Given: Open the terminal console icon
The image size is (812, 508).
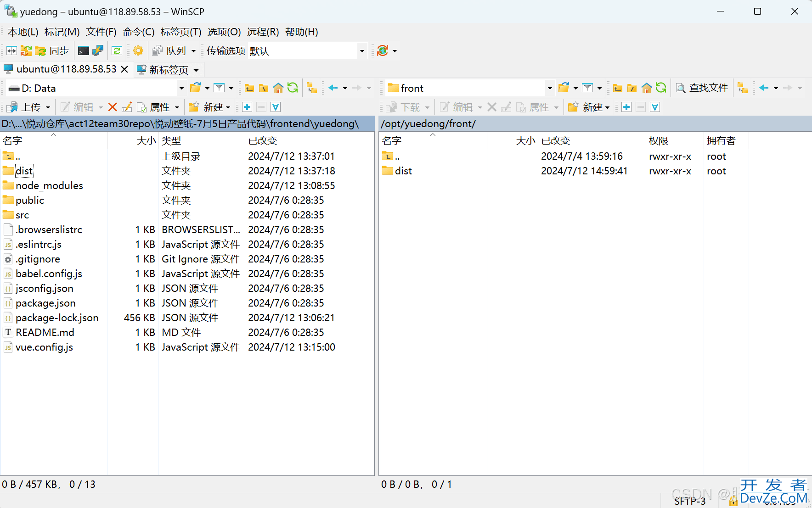Looking at the screenshot, I should 84,50.
